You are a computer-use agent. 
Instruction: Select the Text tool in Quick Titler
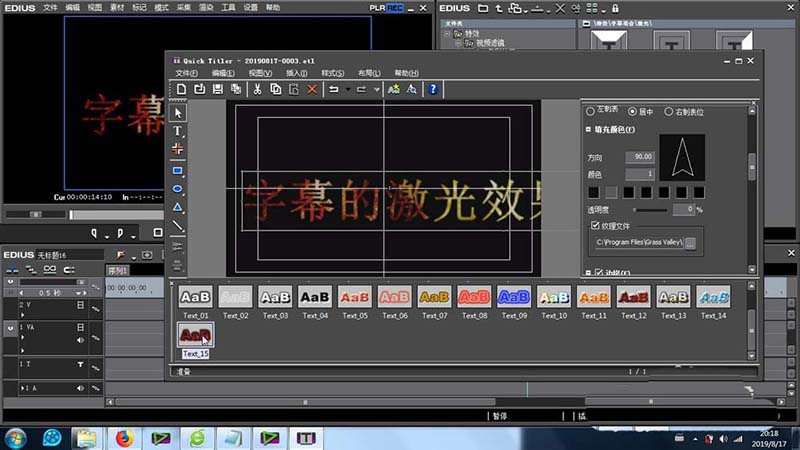(178, 131)
